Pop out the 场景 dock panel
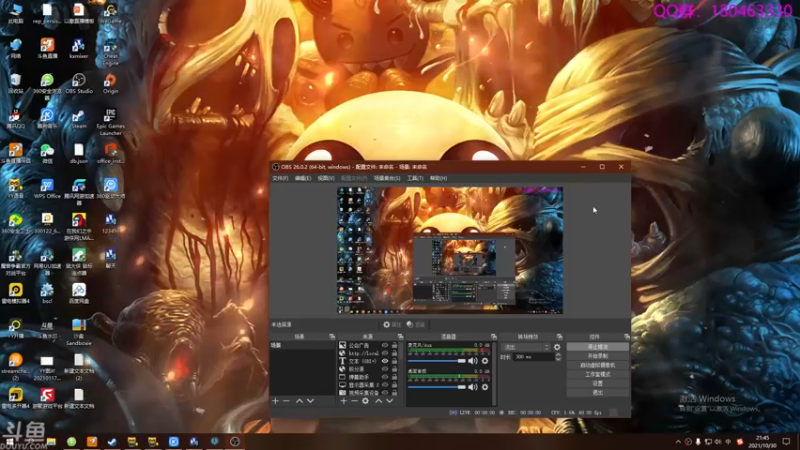The height and width of the screenshot is (450, 800). click(332, 337)
